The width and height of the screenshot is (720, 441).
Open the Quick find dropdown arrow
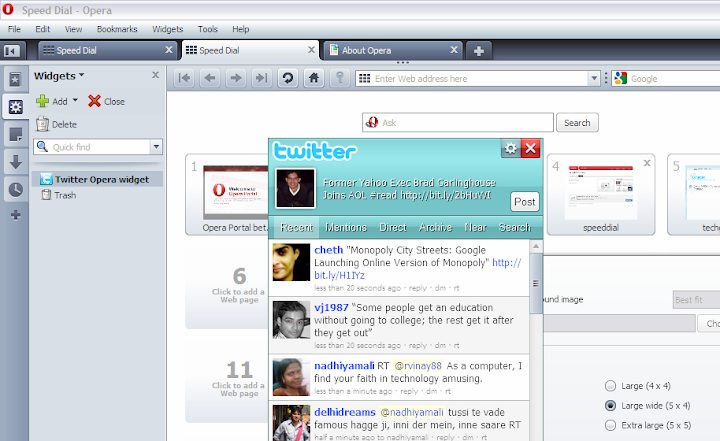(156, 147)
